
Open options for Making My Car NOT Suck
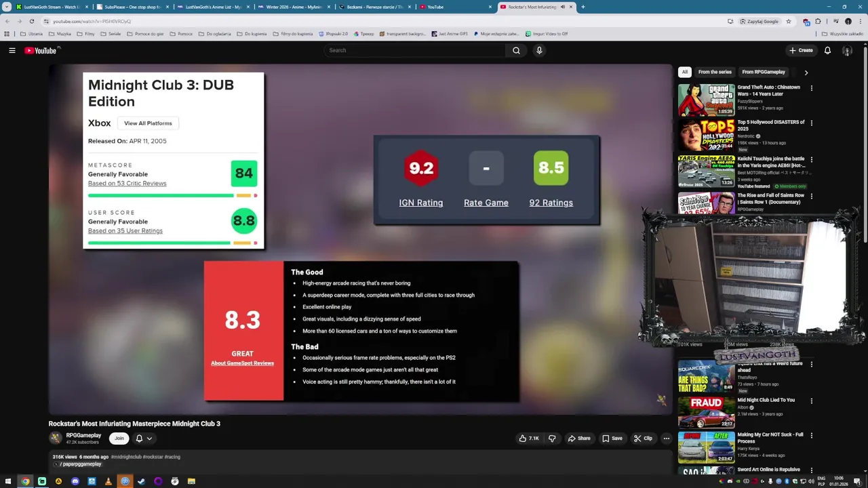pos(811,436)
